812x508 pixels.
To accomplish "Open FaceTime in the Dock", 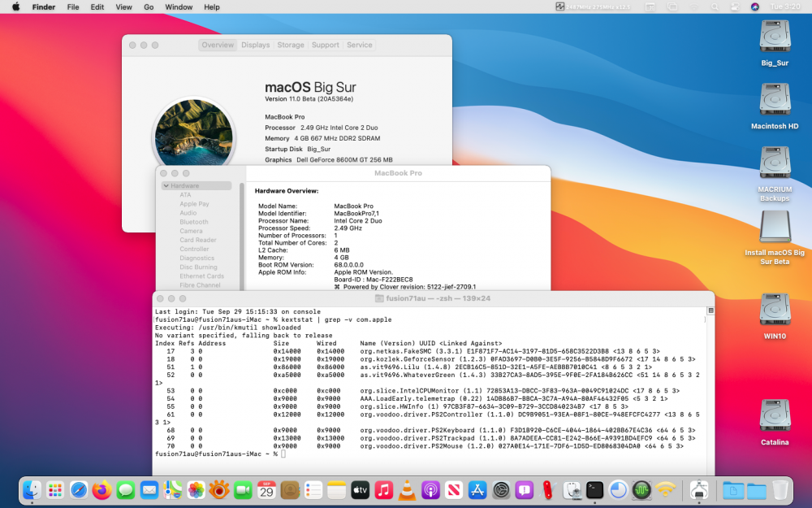I will [243, 490].
